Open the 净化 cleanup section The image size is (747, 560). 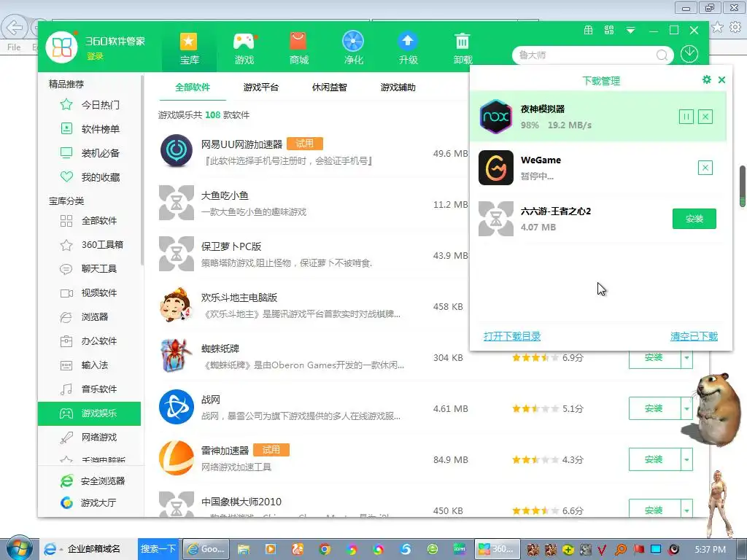tap(353, 48)
